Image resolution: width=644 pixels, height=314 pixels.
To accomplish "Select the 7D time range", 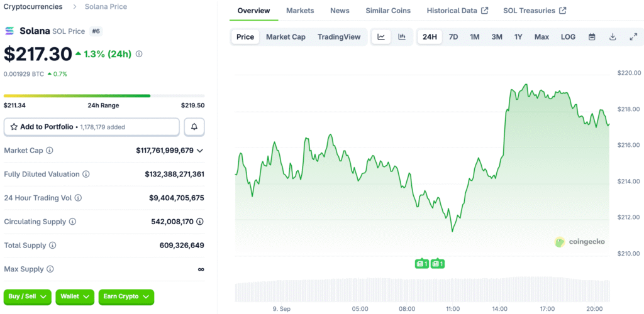I will [x=453, y=37].
